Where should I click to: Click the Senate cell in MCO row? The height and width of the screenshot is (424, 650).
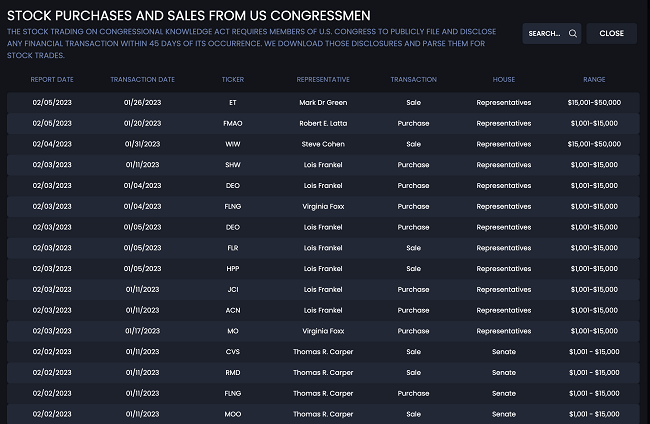click(x=504, y=414)
